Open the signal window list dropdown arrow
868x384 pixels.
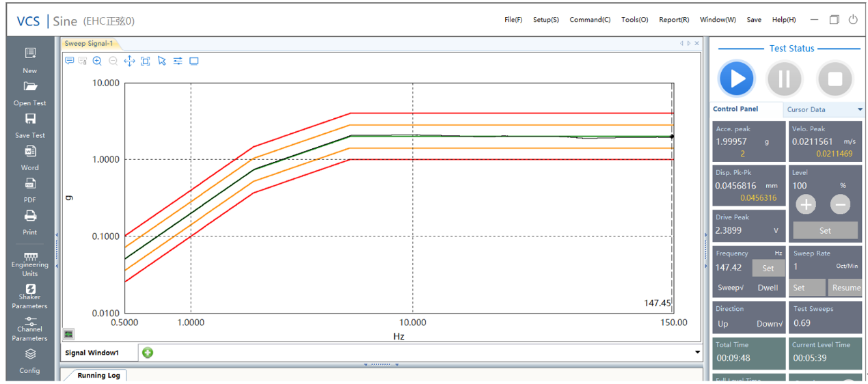697,353
